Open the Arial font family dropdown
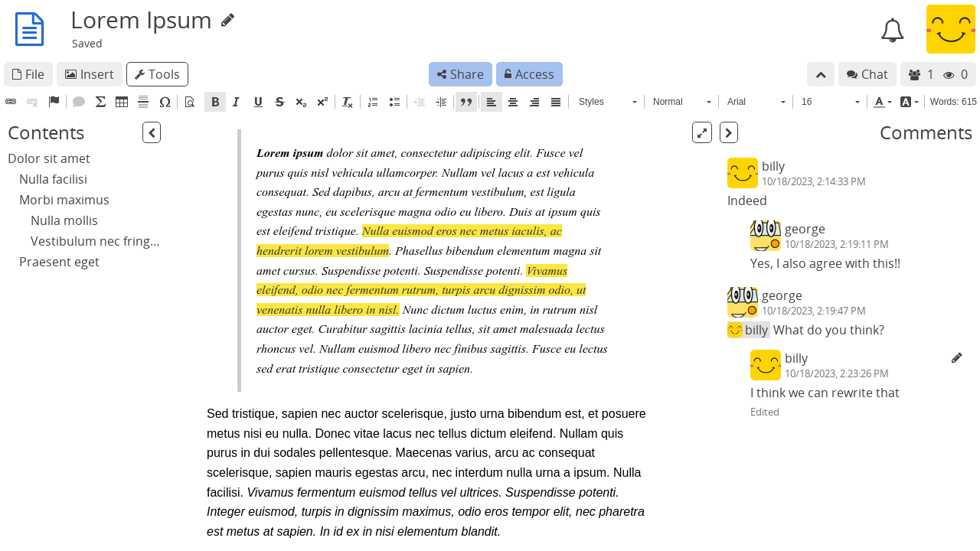 click(x=756, y=101)
